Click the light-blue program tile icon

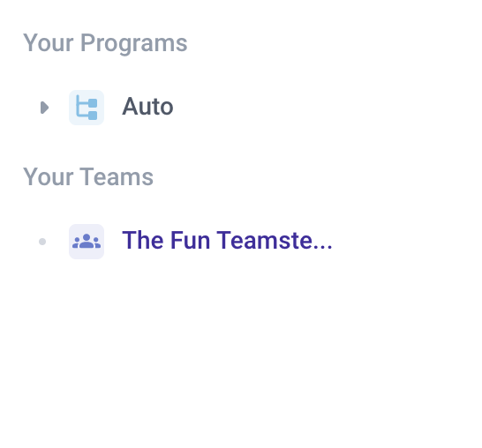[87, 108]
